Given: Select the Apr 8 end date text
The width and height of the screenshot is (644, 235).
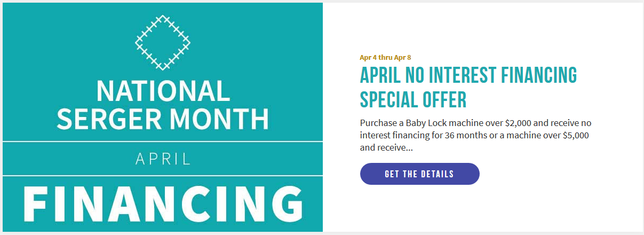Looking at the screenshot, I should tap(402, 57).
